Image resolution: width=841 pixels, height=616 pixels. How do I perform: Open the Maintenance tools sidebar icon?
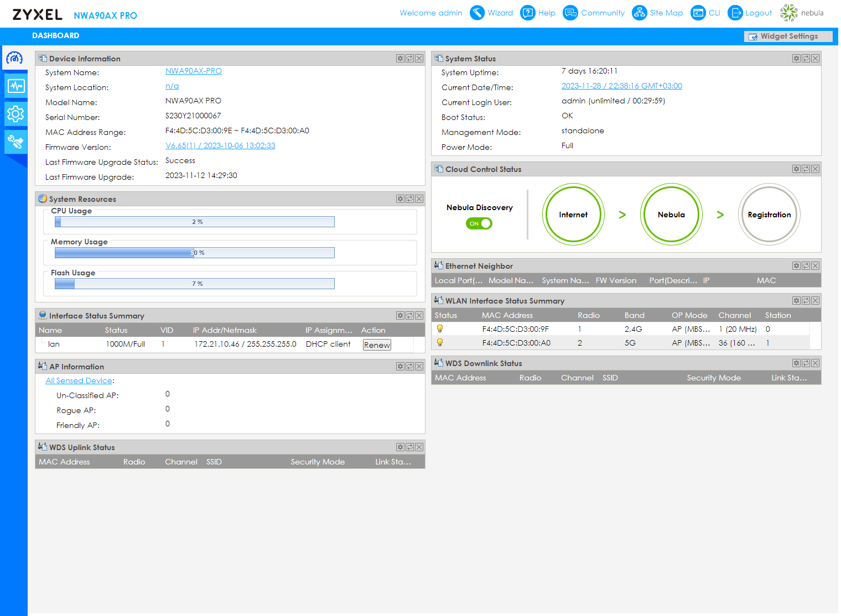click(15, 142)
